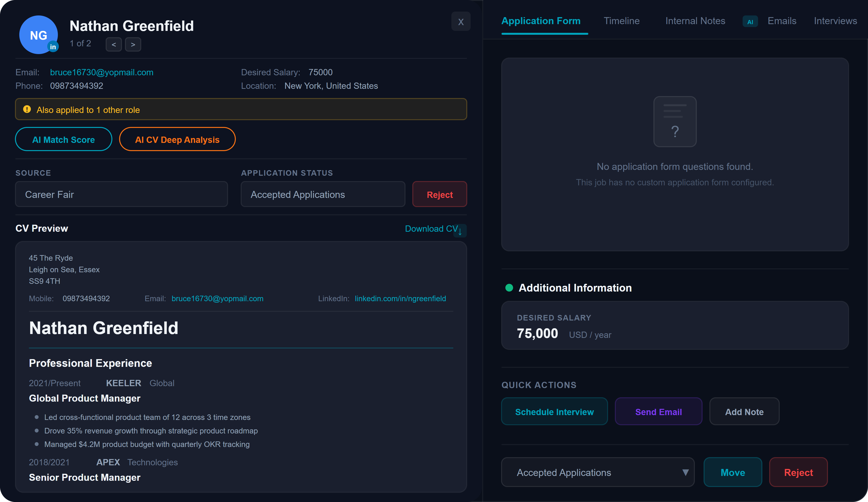Screen dimensions: 868x502
Task: Open the Internal Notes tab
Action: (x=695, y=21)
